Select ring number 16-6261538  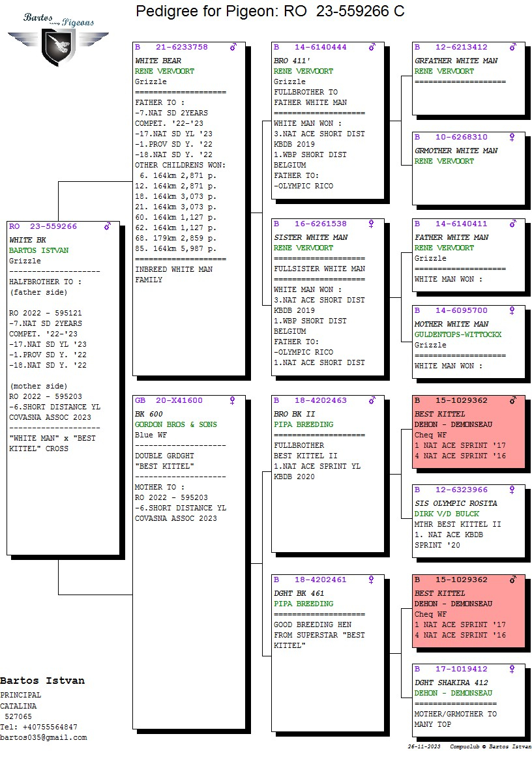coord(321,224)
